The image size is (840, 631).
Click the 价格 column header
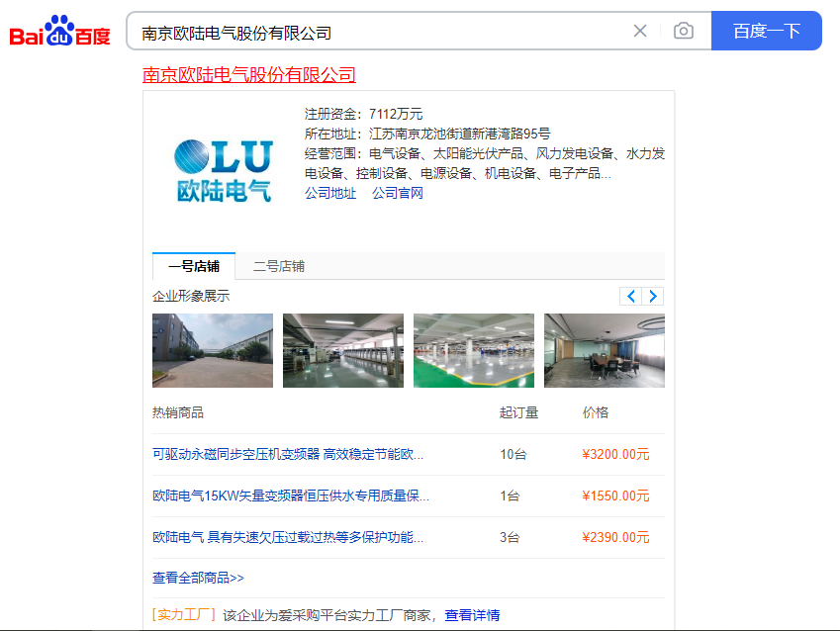596,413
